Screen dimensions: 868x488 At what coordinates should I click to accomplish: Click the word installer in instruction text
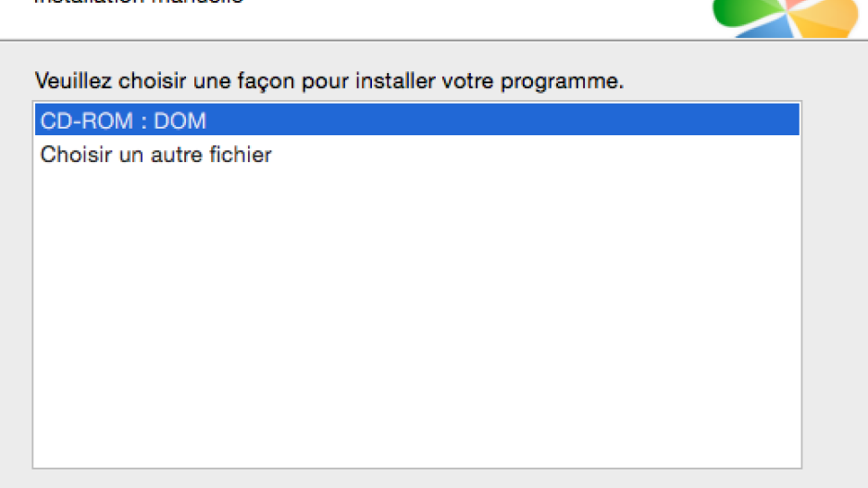[x=394, y=81]
